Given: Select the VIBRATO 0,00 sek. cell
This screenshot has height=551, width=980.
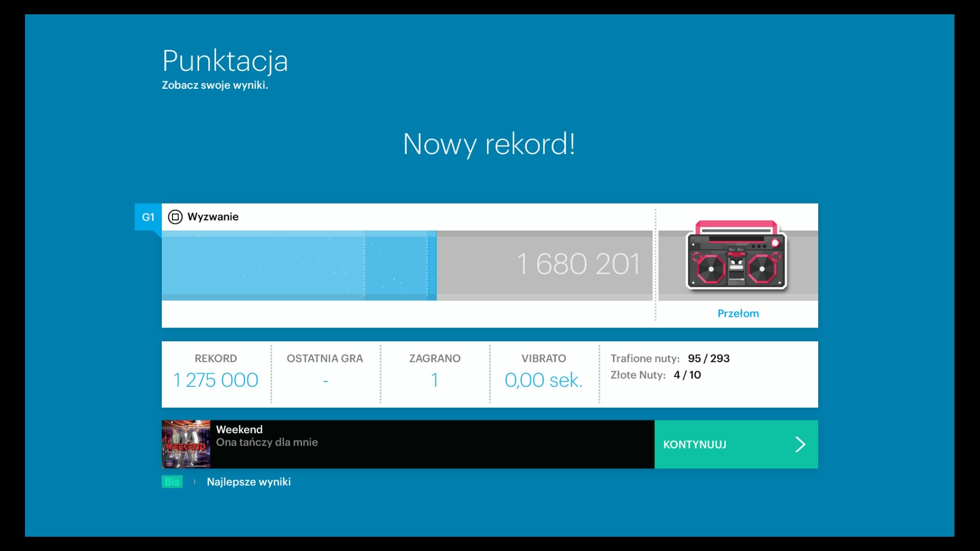Looking at the screenshot, I should [x=544, y=374].
